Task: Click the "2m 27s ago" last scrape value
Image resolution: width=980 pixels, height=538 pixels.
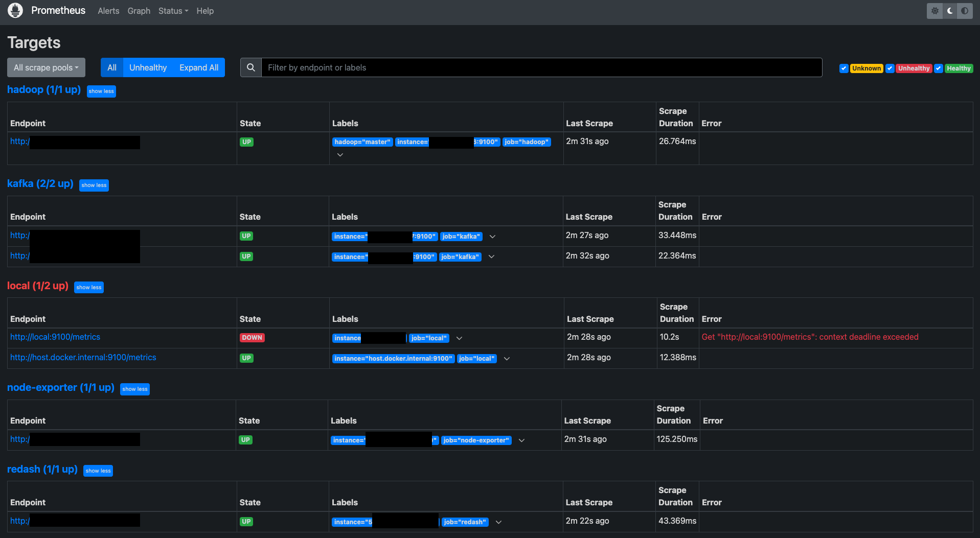Action: pyautogui.click(x=587, y=236)
